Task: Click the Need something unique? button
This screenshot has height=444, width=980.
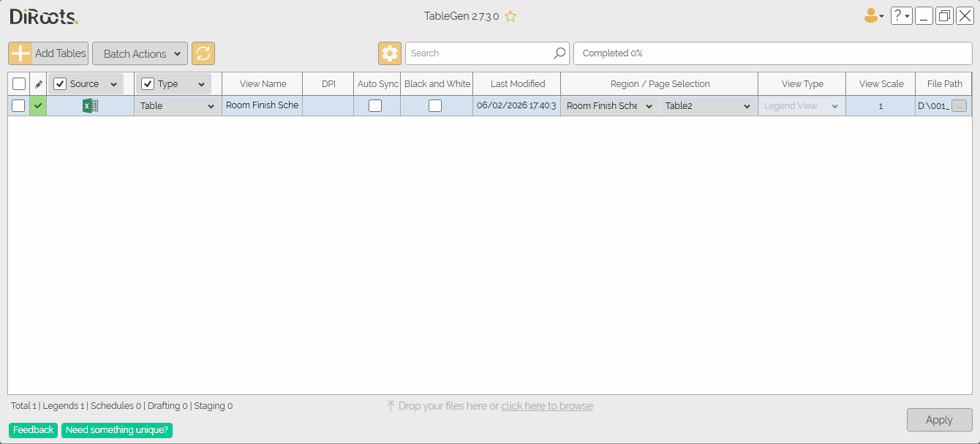Action: [117, 430]
